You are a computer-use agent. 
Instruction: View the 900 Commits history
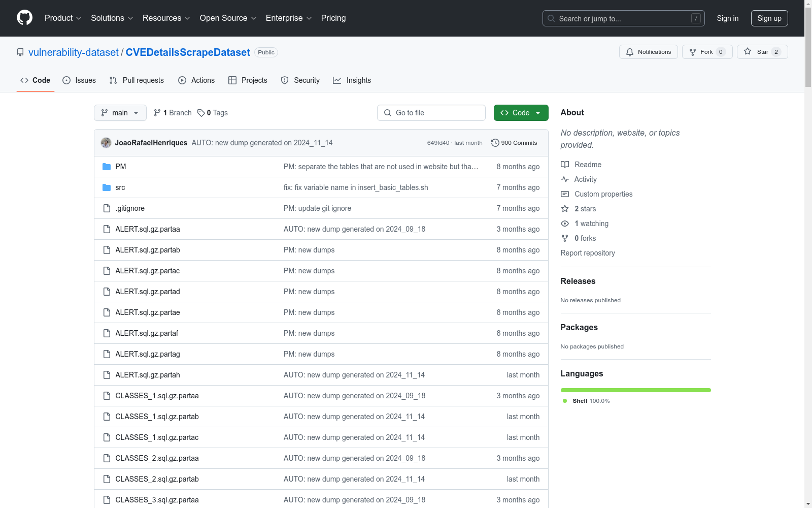point(514,143)
